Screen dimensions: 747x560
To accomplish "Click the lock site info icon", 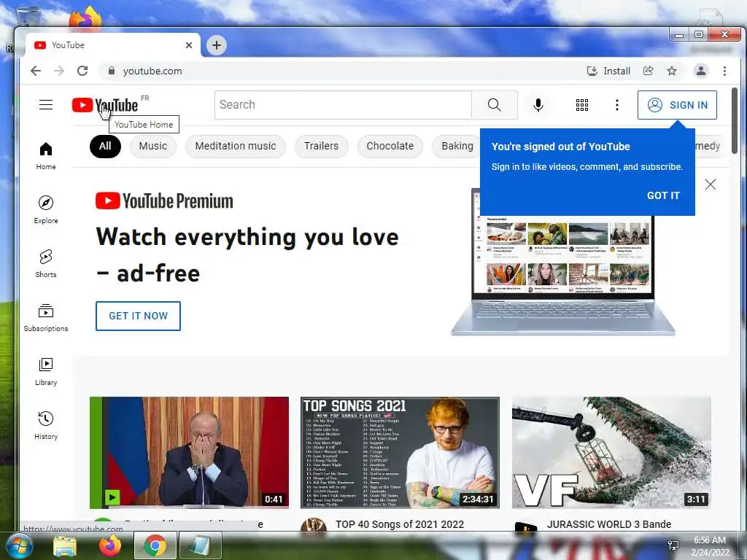I will tap(112, 71).
